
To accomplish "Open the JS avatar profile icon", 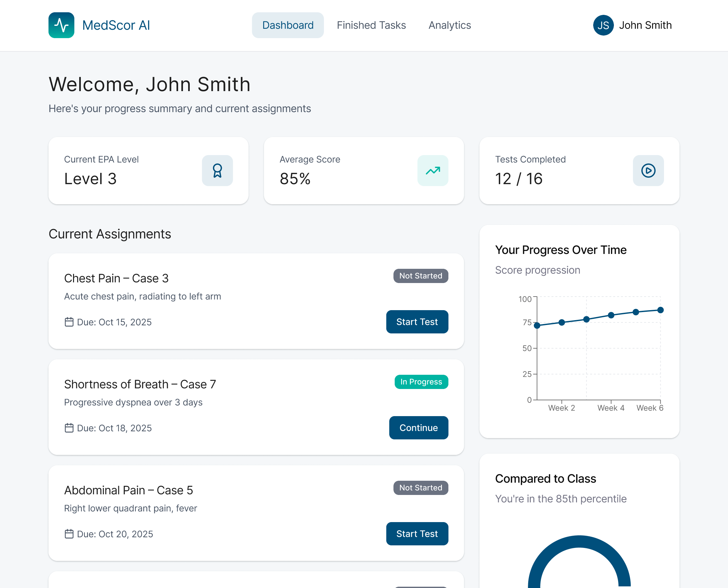I will tap(603, 25).
